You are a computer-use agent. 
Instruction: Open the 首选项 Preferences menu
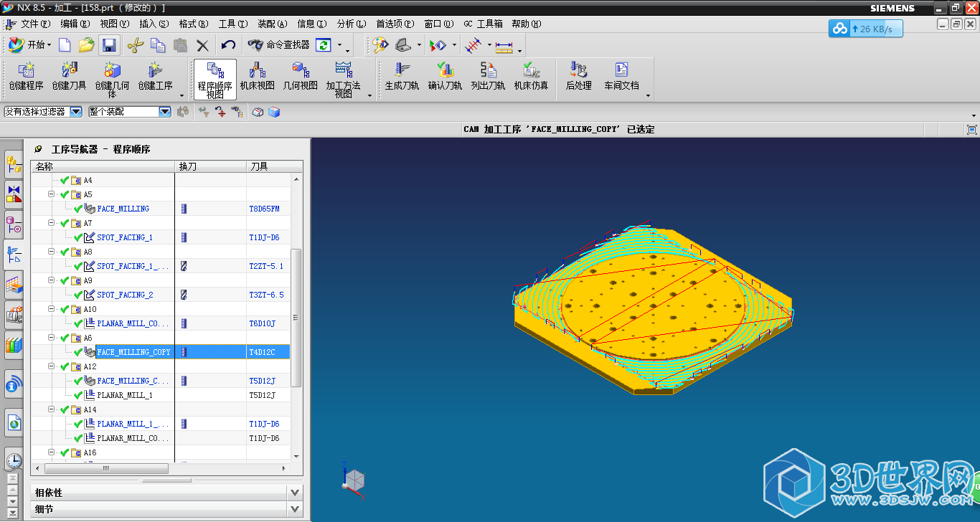395,24
